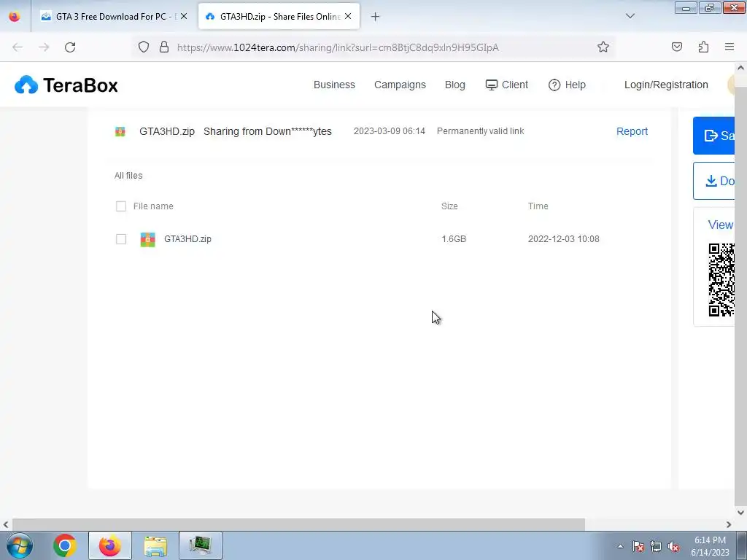Click the All files label

click(128, 176)
